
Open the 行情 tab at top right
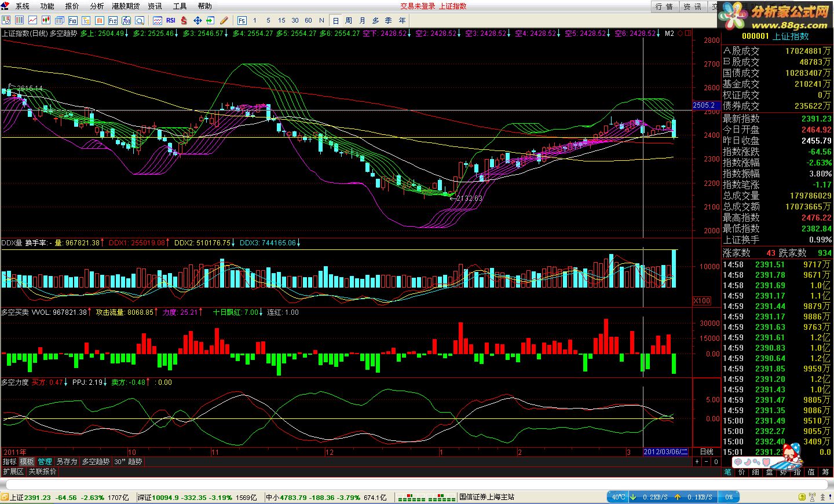coord(664,6)
